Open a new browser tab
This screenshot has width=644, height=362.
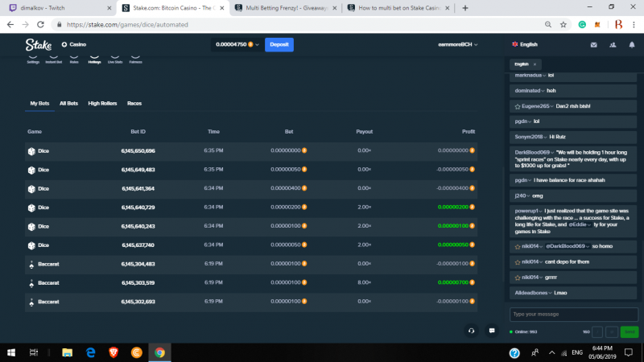pos(465,8)
